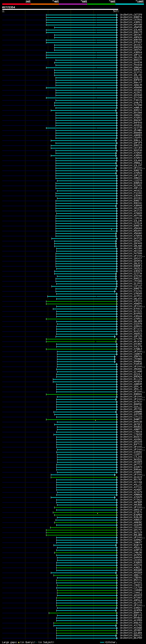Select the UniRef100_B8HP71 label
The height and width of the screenshot is (644, 146).
tap(131, 613)
